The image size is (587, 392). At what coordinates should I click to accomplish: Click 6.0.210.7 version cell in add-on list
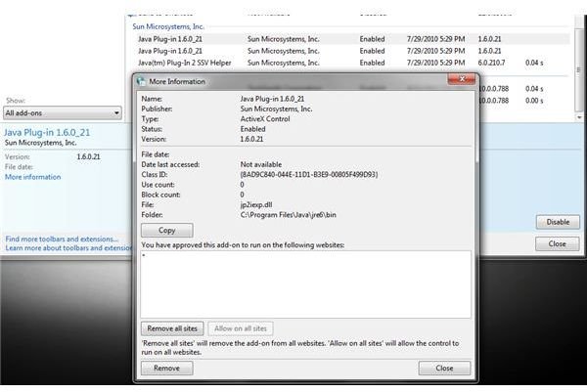coord(491,63)
